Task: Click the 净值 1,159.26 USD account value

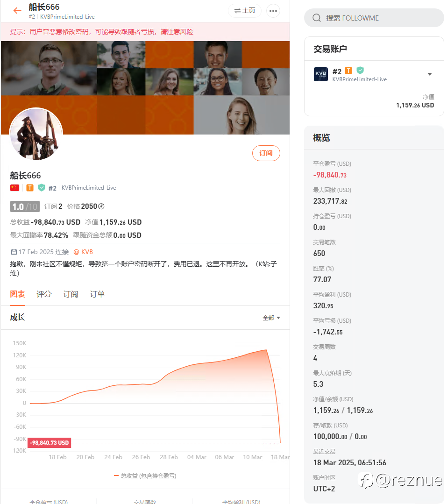Action: point(121,222)
